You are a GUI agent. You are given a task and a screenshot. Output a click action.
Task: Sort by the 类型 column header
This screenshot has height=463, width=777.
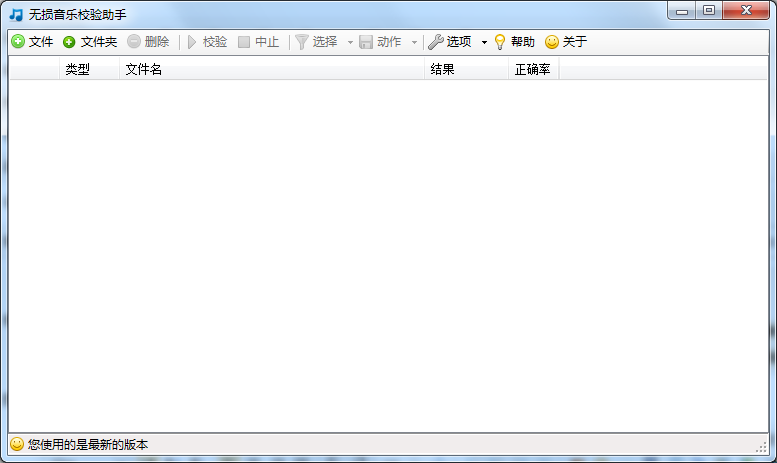[x=89, y=69]
